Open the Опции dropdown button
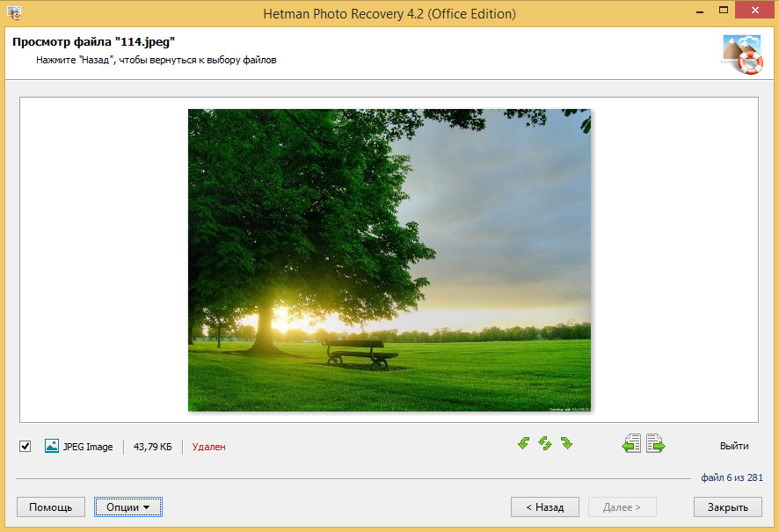The height and width of the screenshot is (532, 779). [x=128, y=506]
